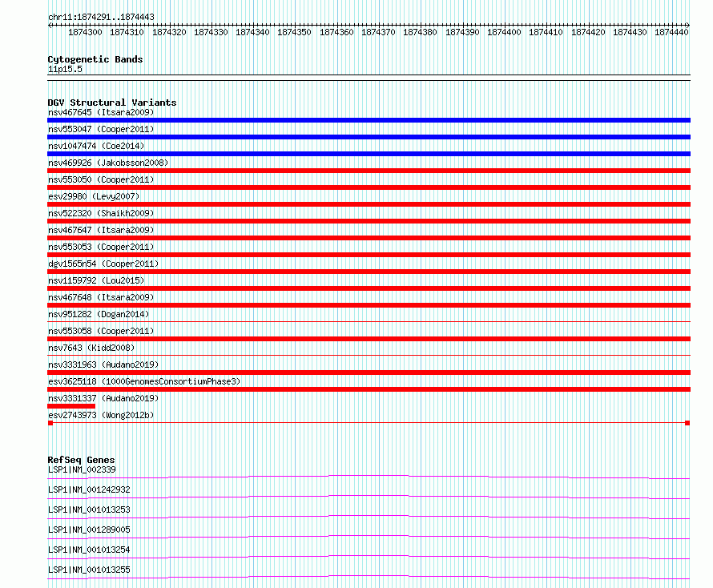Select nsv467648 (Itsara2009) label
Image resolution: width=713 pixels, height=588 pixels.
click(x=101, y=297)
